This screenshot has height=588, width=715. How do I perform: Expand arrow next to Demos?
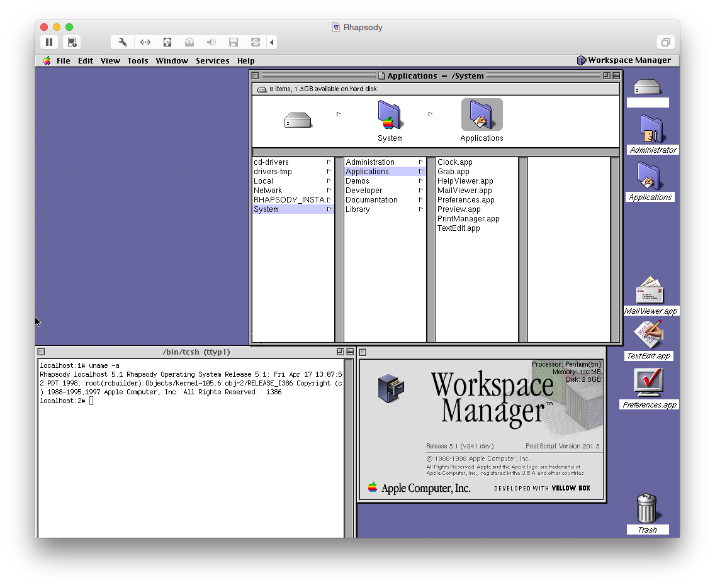click(420, 181)
